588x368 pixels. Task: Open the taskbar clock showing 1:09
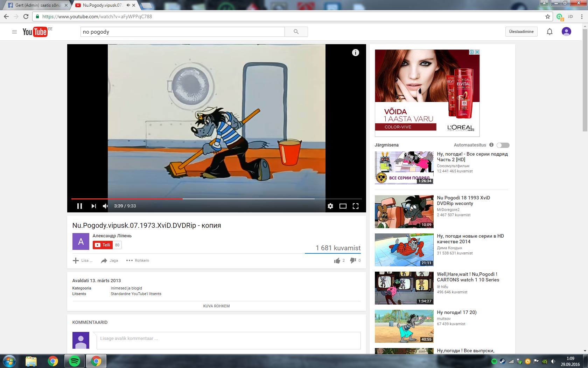570,361
